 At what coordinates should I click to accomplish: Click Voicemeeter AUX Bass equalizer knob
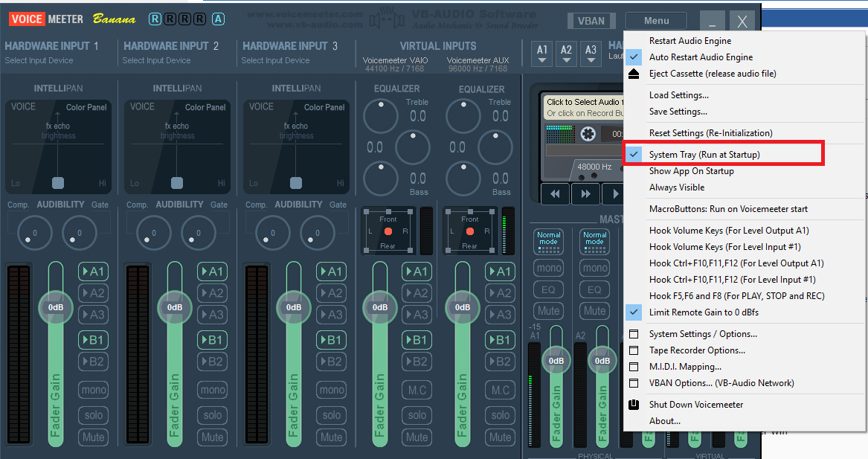[x=463, y=179]
